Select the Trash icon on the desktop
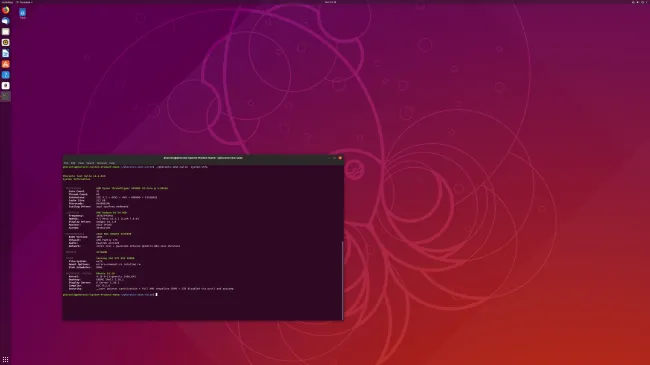The width and height of the screenshot is (650, 365). (x=22, y=14)
